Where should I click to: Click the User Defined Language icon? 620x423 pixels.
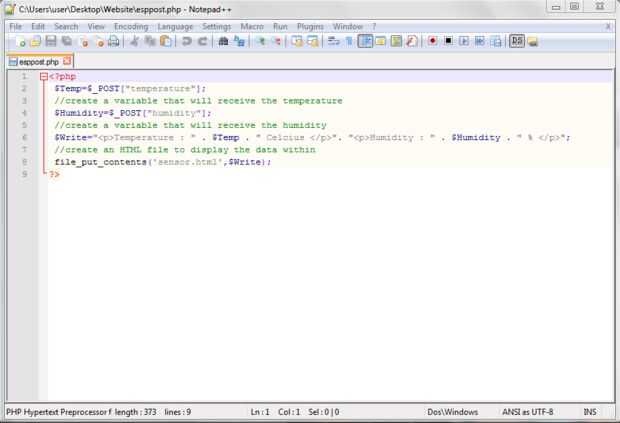click(381, 41)
